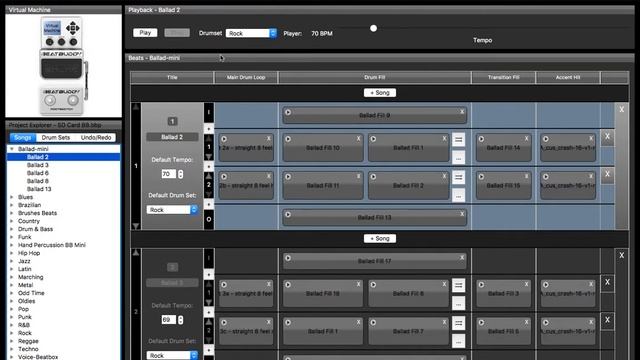Shuffle drum fills in Ballad 2 part 2
Screen dimensions: 640x360
[458, 177]
